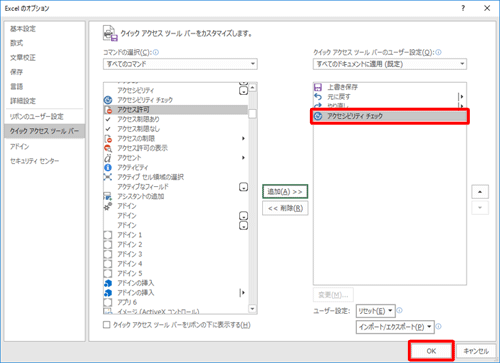This screenshot has height=363, width=500.
Task: Expand submenu arrow on アクセスの制限 row
Action: (243, 138)
